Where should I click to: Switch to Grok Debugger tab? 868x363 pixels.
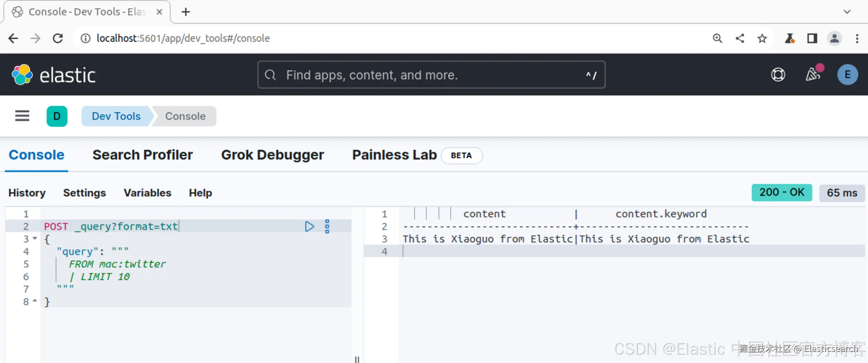(272, 155)
